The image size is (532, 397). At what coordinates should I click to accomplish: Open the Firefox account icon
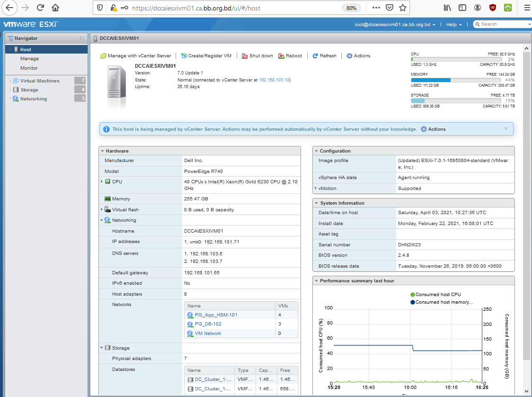[478, 8]
